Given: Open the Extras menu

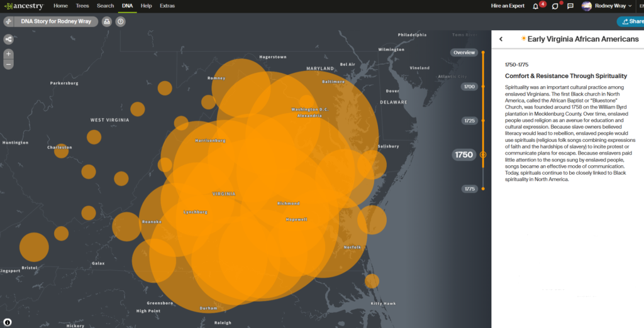Looking at the screenshot, I should 167,6.
